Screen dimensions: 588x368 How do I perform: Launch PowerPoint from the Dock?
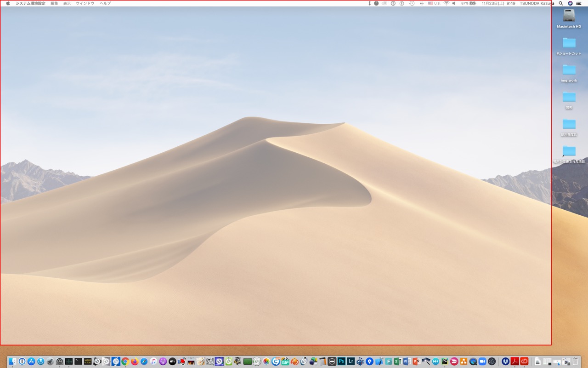(417, 362)
